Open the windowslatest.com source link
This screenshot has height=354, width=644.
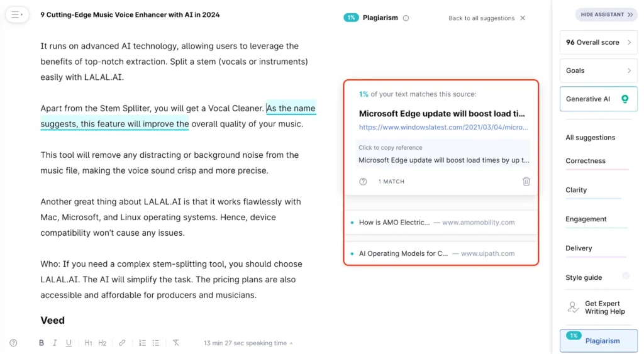click(443, 127)
